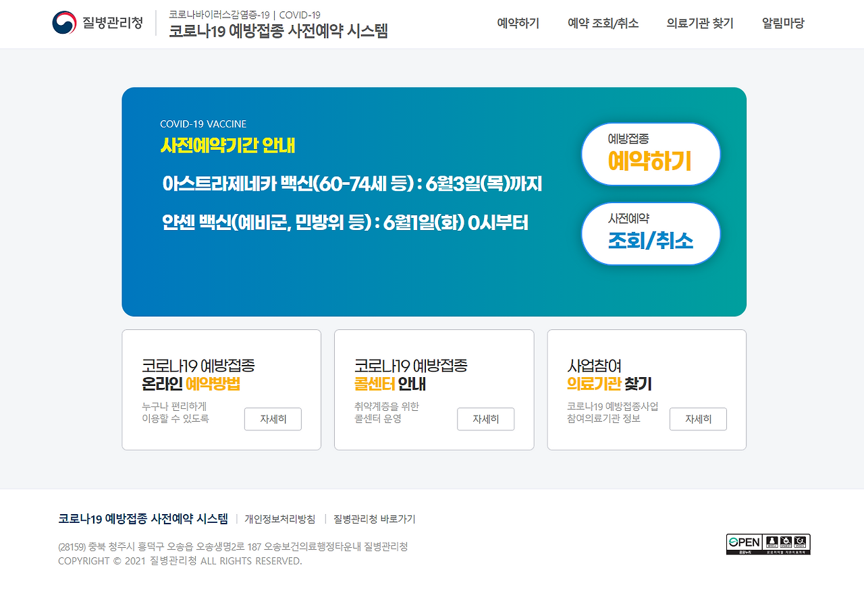Click the 코로나19 예방접종 사전예약 시스템 header title
Image resolution: width=864 pixels, height=616 pixels.
[x=278, y=31]
